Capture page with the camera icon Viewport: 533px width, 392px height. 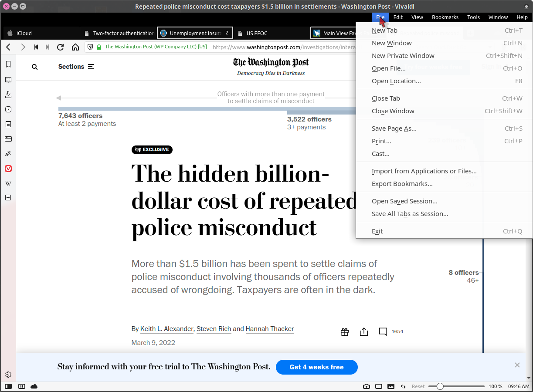coord(367,386)
